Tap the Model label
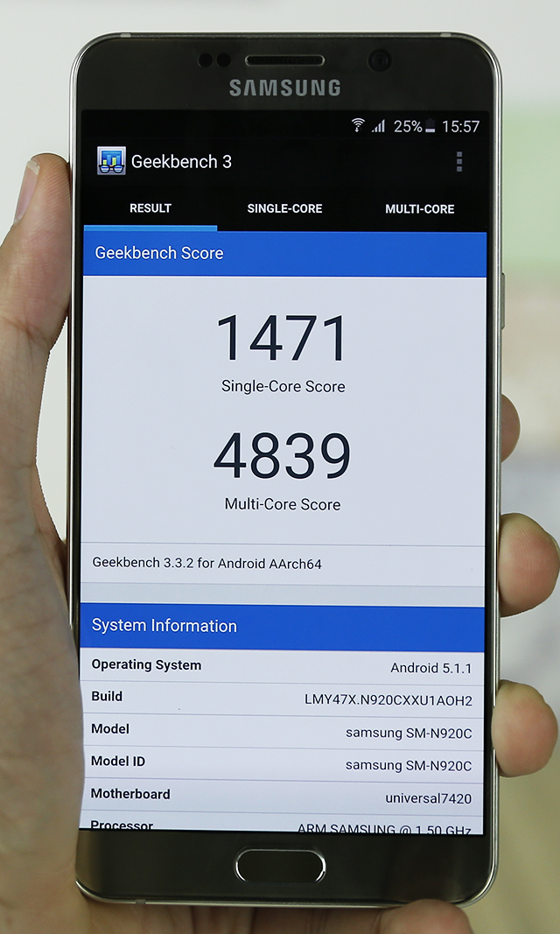Image resolution: width=560 pixels, height=934 pixels. pos(110,729)
